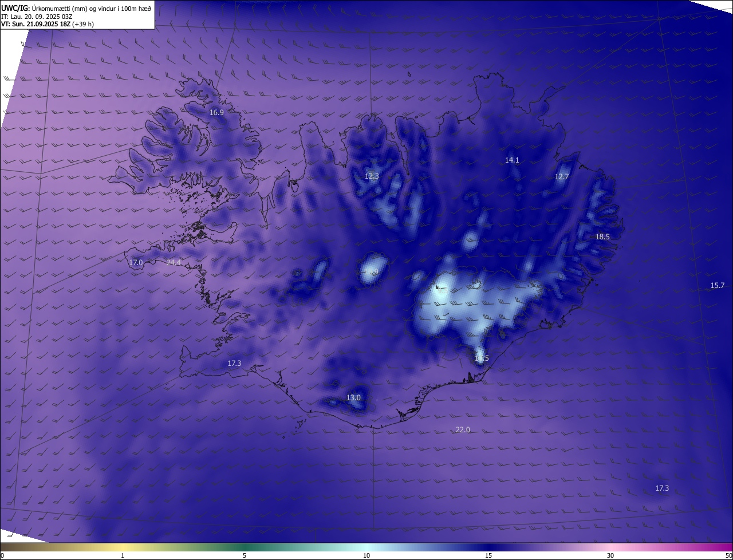Click the legend tick label 15
Image resolution: width=733 pixels, height=560 pixels.
pos(488,556)
